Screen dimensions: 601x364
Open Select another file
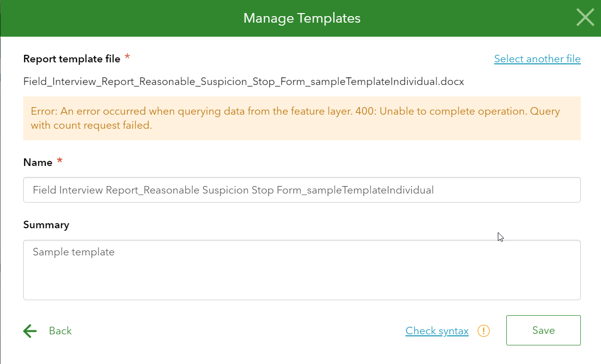coord(537,59)
